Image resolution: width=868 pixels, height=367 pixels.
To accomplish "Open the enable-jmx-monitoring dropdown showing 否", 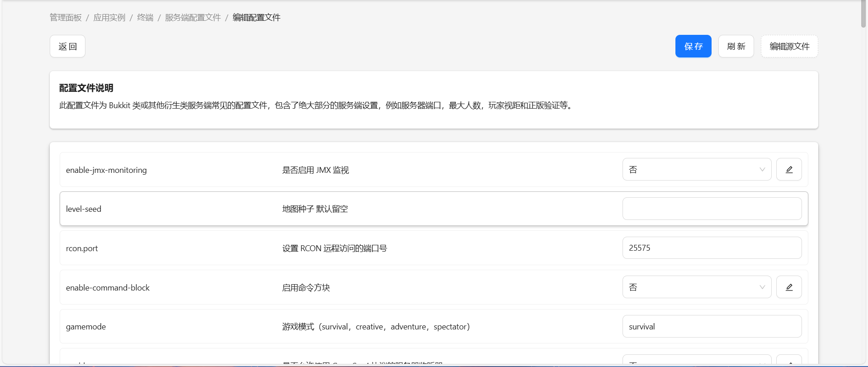I will click(x=696, y=169).
